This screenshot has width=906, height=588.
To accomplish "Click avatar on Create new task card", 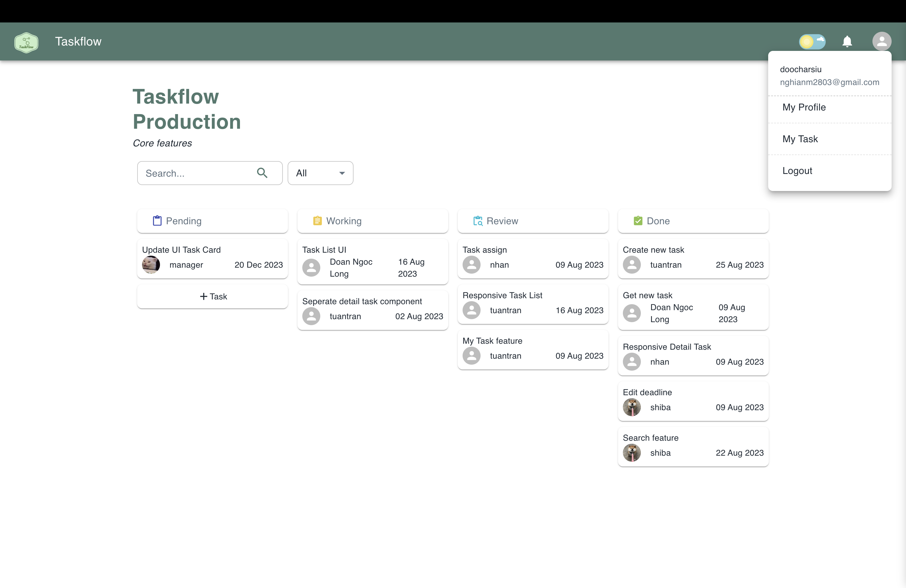I will pyautogui.click(x=632, y=265).
